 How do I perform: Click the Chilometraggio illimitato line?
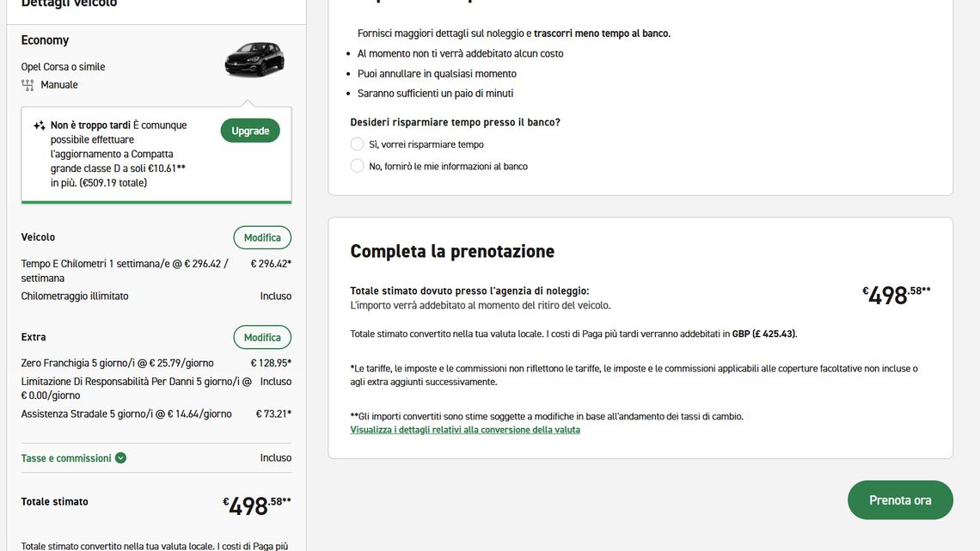coord(156,296)
